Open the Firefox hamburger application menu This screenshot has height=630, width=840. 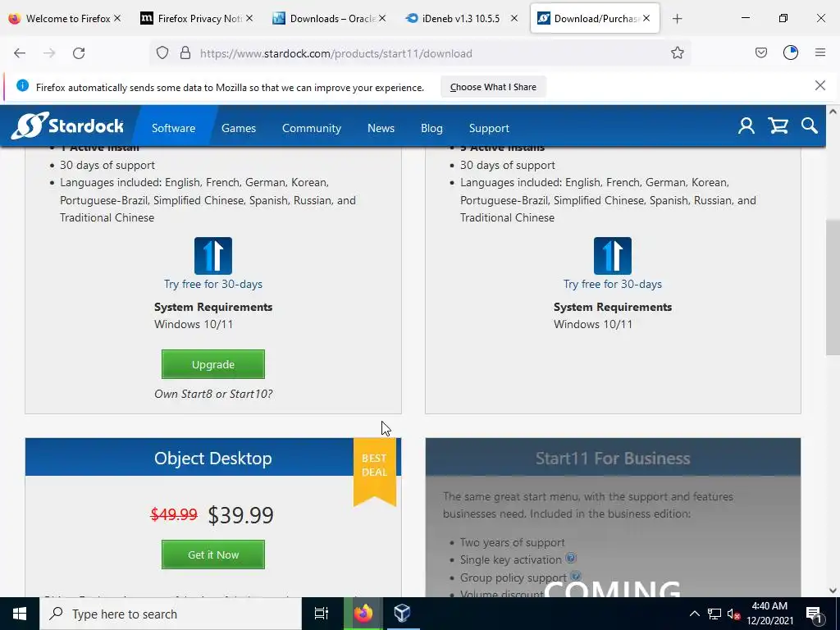coord(820,53)
